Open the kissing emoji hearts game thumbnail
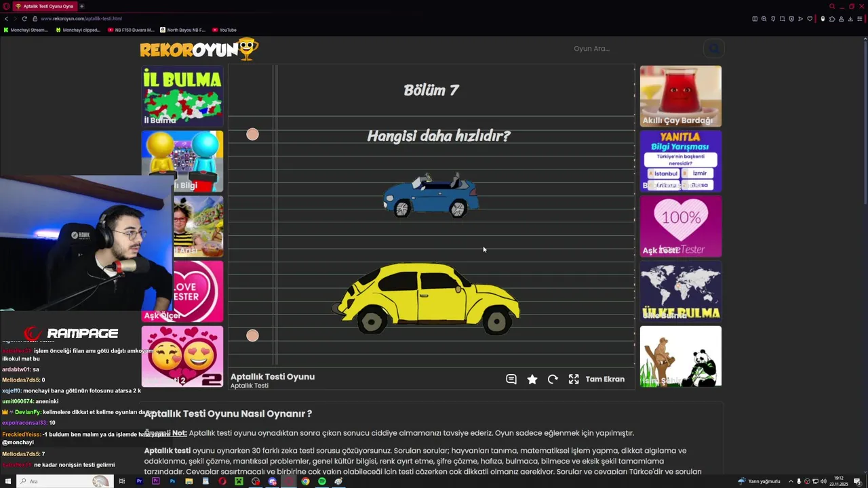The height and width of the screenshot is (488, 868). coord(182,357)
